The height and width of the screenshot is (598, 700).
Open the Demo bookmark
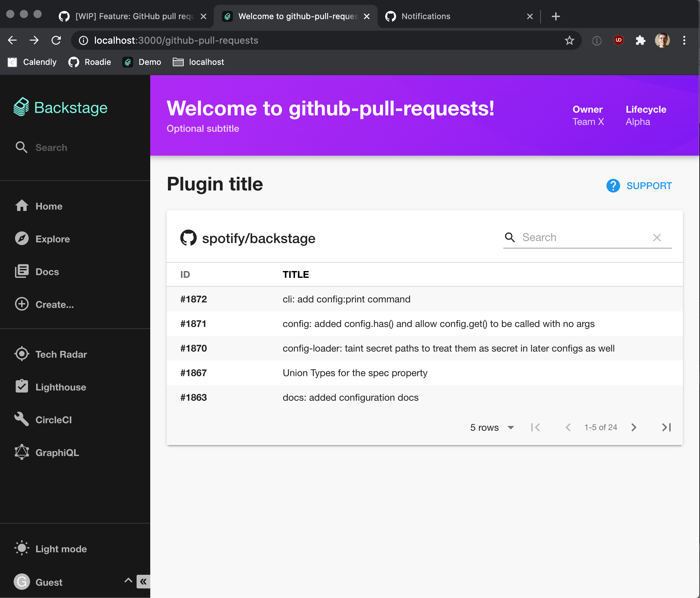pos(142,62)
